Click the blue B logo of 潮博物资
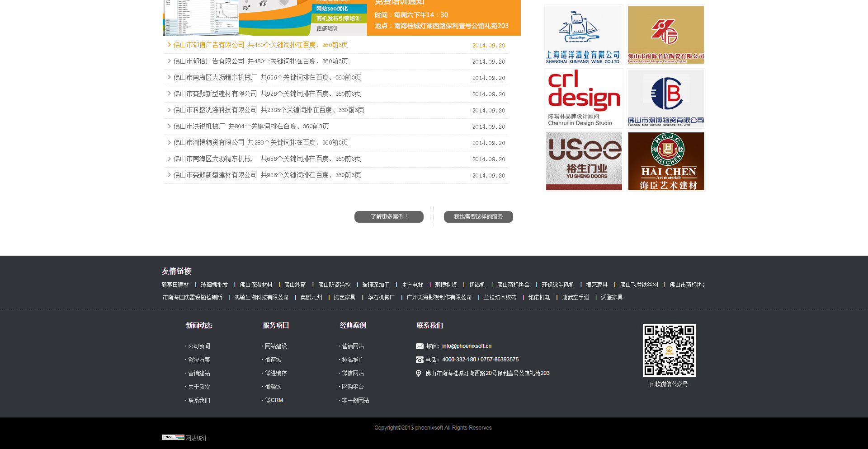868x449 pixels. click(x=665, y=98)
